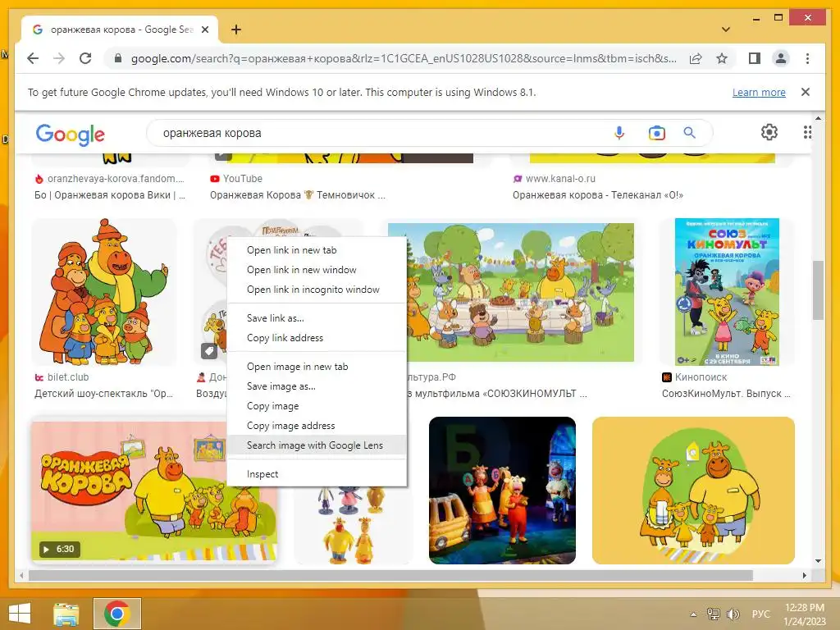
Task: Click the СоюзКиноМульт. Выпуск caption
Action: click(726, 394)
